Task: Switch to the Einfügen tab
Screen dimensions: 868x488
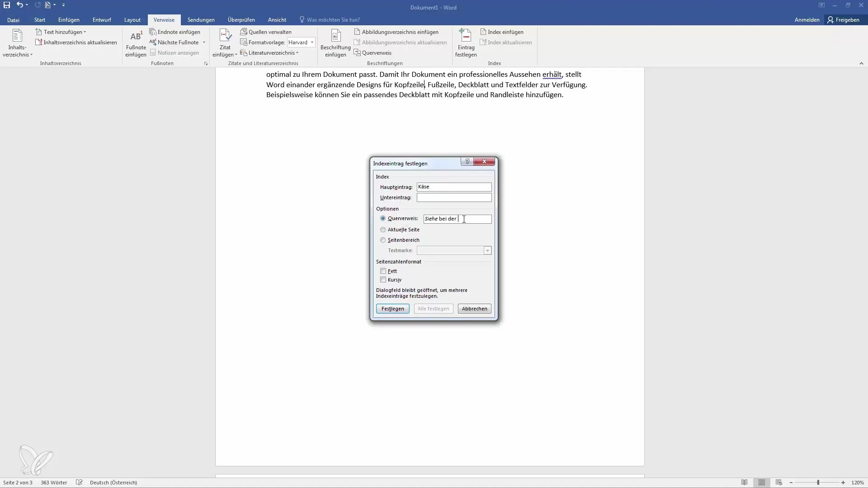Action: tap(69, 20)
